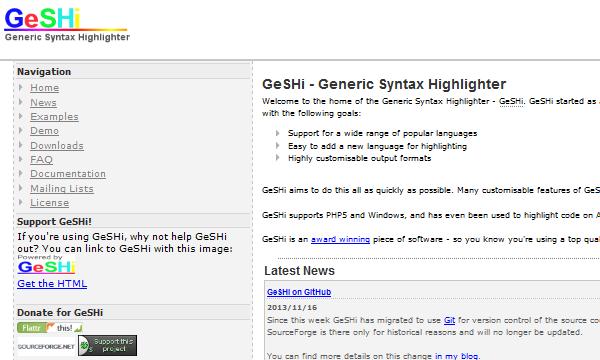600x360 pixels.
Task: Click the arrow bullet beside License
Action: tap(21, 202)
